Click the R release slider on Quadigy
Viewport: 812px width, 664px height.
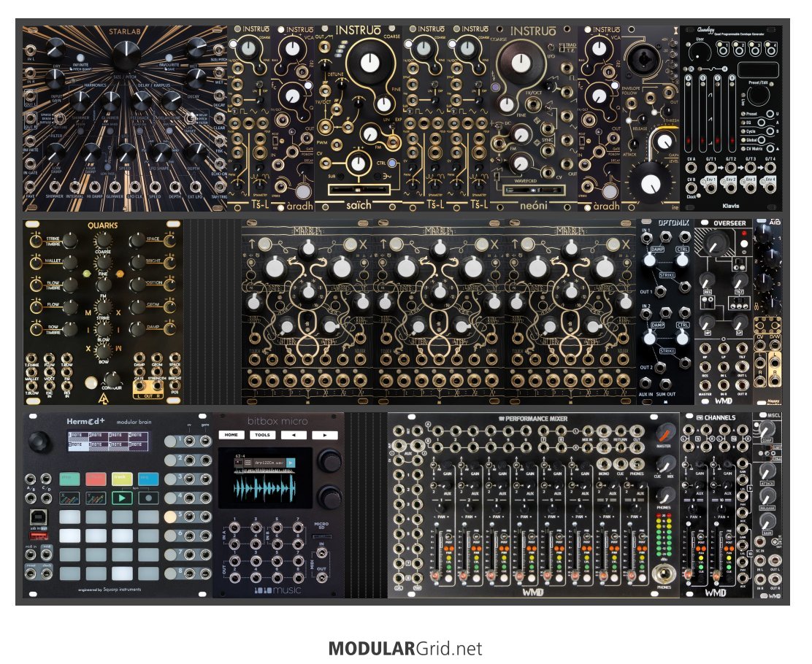[x=732, y=114]
